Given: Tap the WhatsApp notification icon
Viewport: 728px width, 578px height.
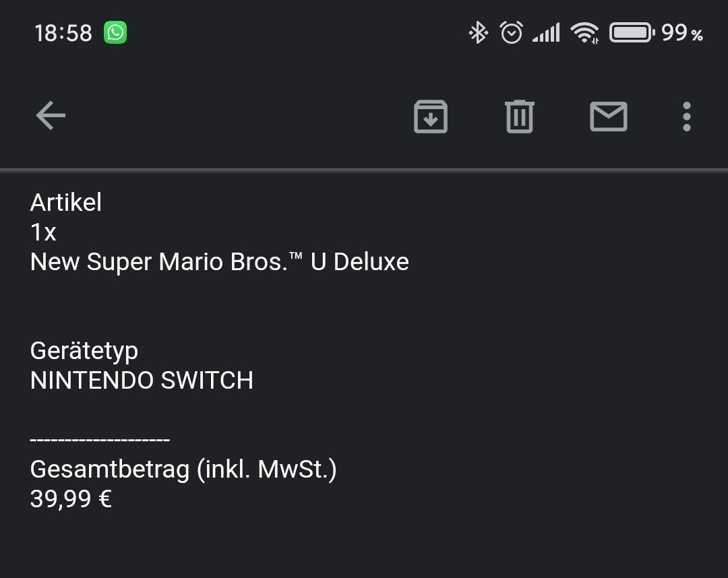Looking at the screenshot, I should click(x=115, y=32).
